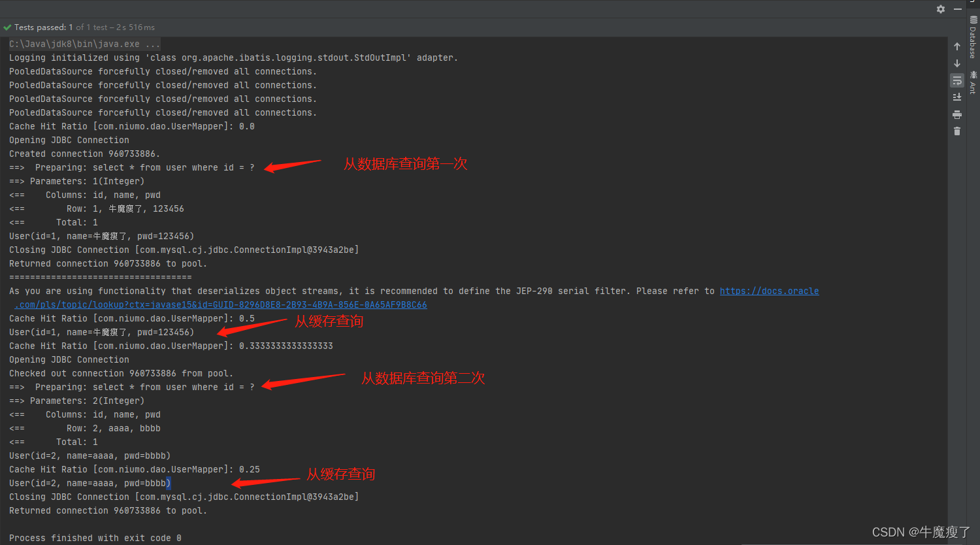Jump up the stack trace arrow
The image size is (980, 545).
click(957, 46)
